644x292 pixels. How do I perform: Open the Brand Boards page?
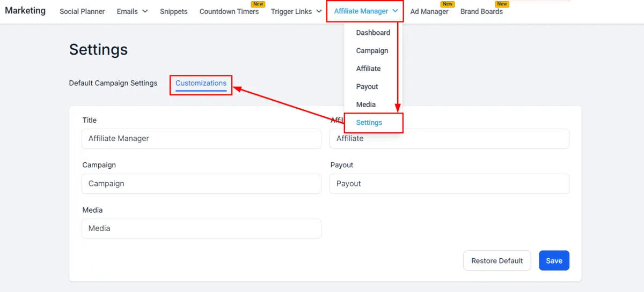[481, 11]
